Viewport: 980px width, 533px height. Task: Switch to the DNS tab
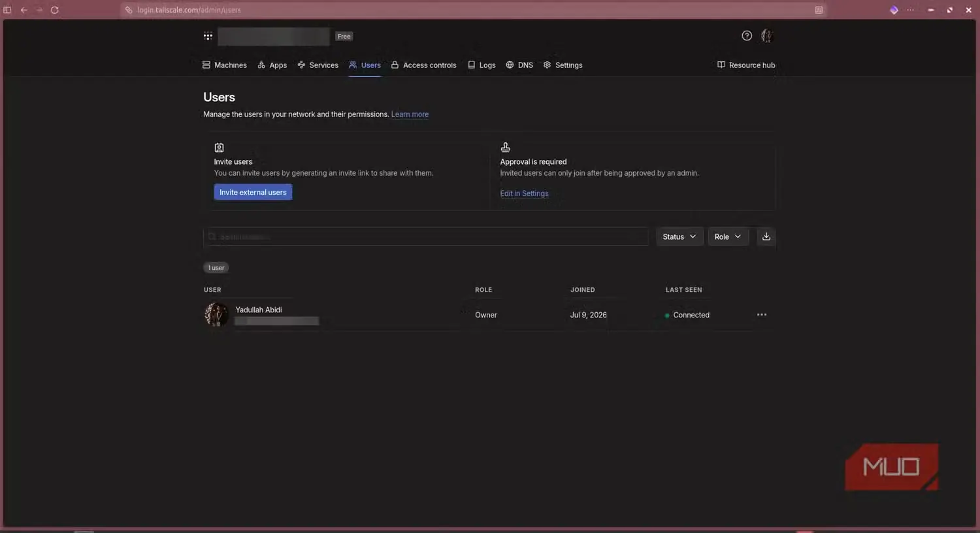click(519, 65)
